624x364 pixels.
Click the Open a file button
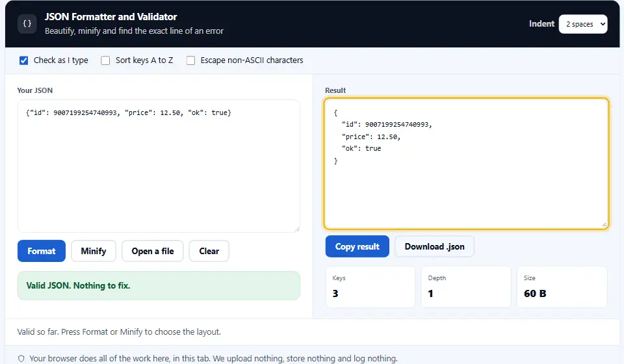click(x=152, y=251)
